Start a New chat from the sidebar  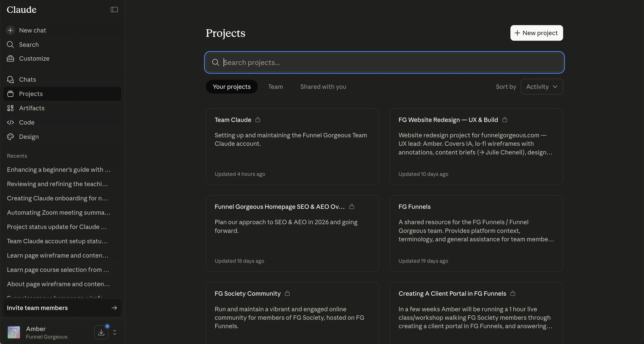point(33,30)
